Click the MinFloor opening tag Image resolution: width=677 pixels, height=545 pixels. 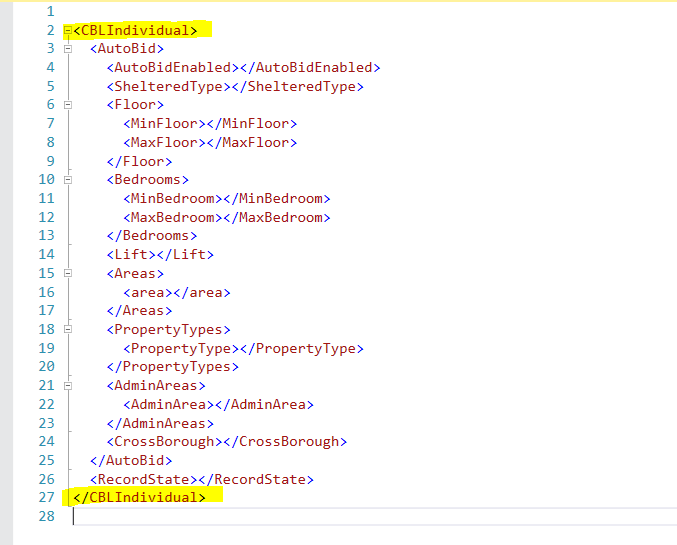(165, 124)
